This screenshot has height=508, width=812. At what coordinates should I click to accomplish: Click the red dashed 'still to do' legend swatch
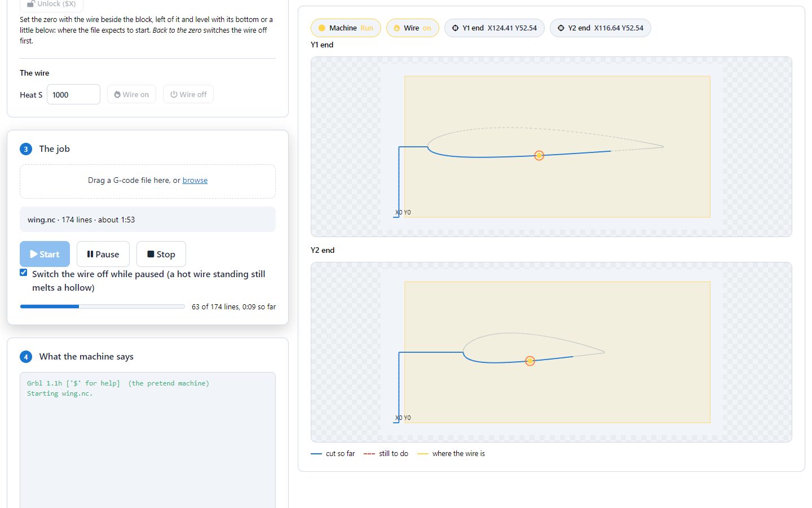click(369, 454)
